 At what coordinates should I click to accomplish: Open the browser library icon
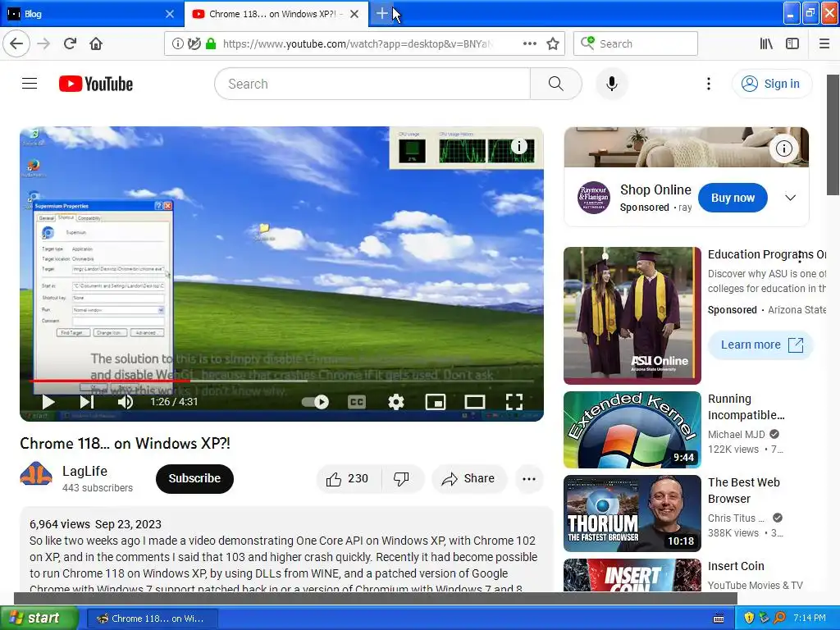tap(766, 43)
